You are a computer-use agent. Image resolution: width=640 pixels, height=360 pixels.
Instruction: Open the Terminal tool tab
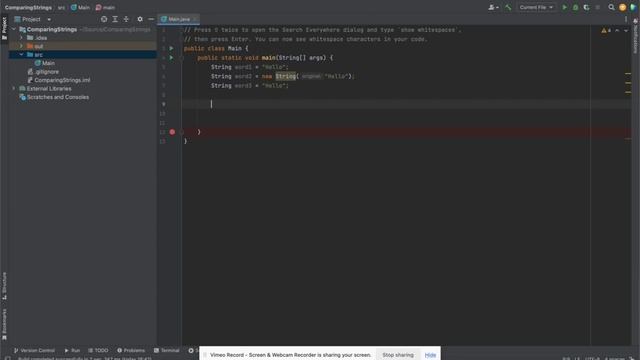coord(167,350)
